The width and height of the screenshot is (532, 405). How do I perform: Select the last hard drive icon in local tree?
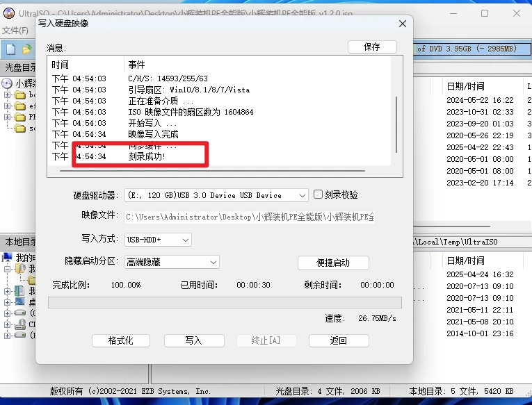point(20,335)
